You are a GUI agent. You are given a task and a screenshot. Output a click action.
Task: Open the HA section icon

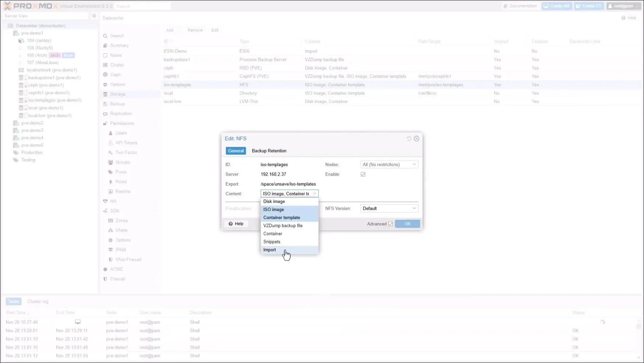[105, 201]
